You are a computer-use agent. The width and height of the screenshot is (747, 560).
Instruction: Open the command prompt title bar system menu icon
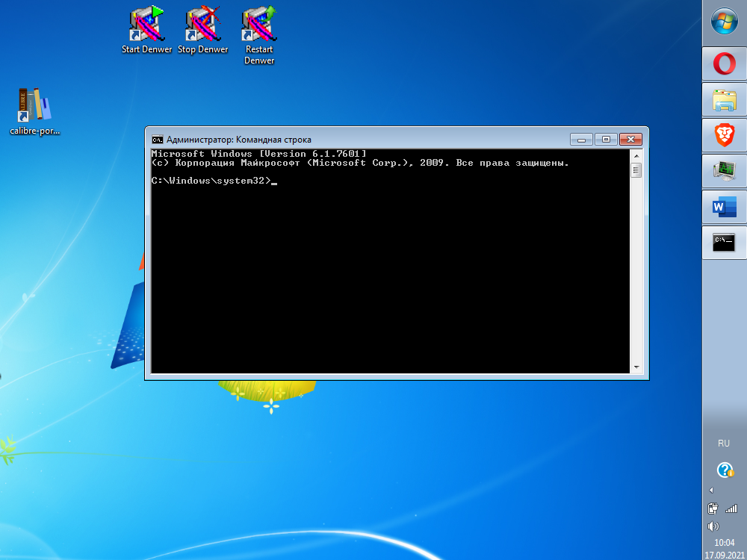(157, 140)
